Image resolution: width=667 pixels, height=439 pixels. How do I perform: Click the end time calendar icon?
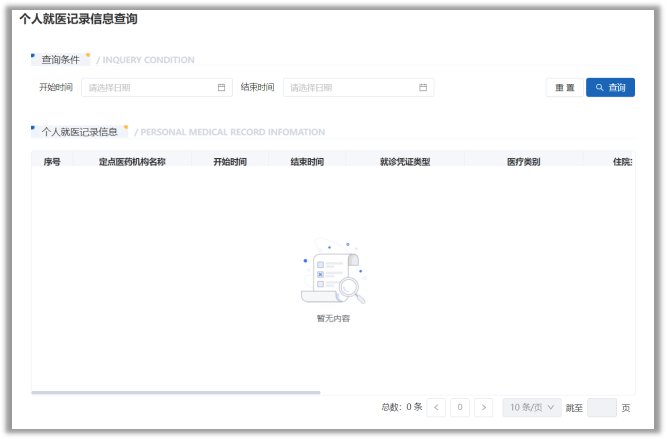pos(423,88)
